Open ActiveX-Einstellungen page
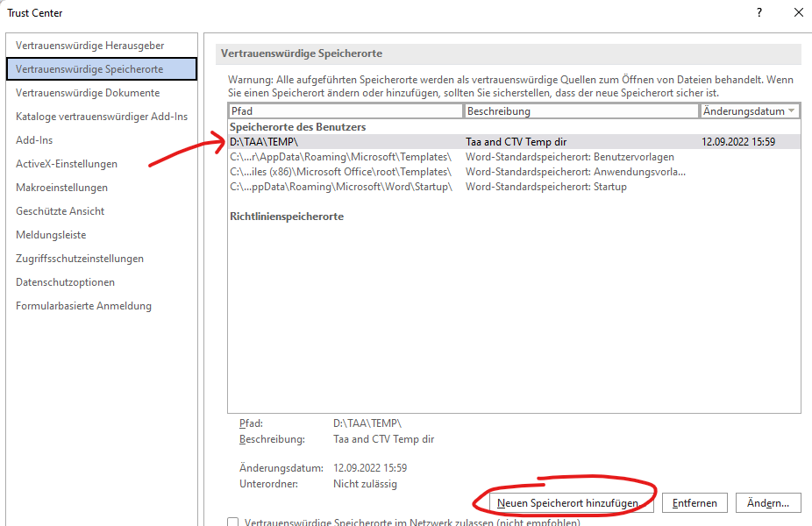812x526 pixels. click(x=67, y=163)
